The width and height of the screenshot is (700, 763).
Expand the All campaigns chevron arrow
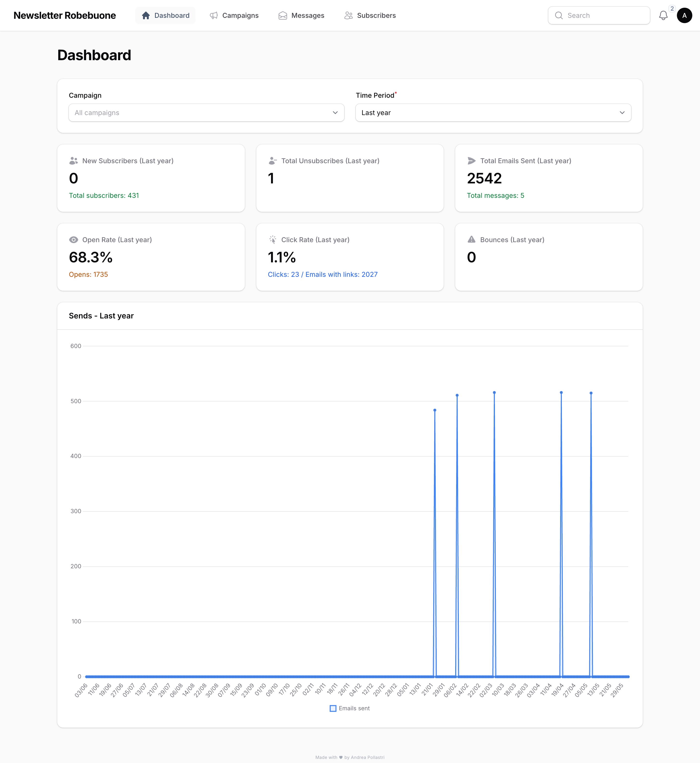click(335, 113)
